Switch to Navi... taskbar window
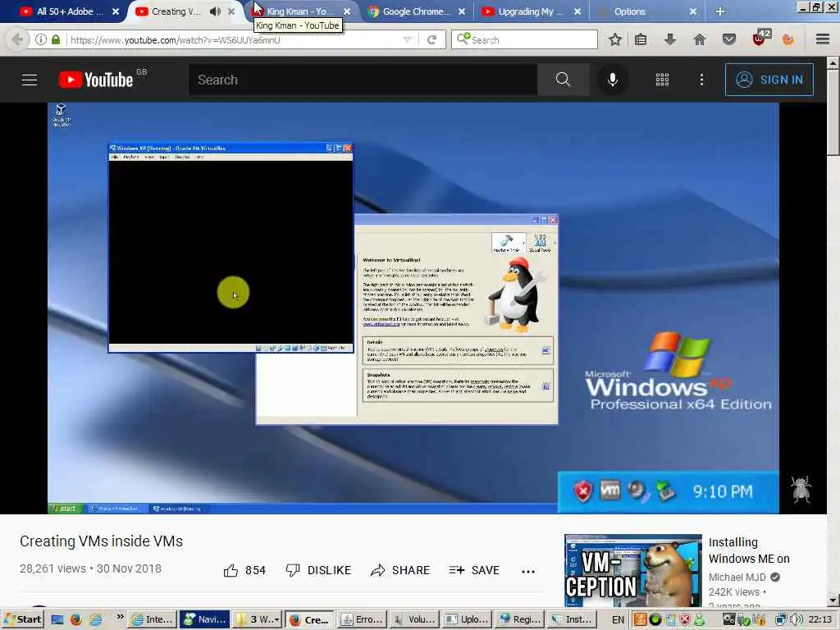840x630 pixels. pyautogui.click(x=204, y=619)
